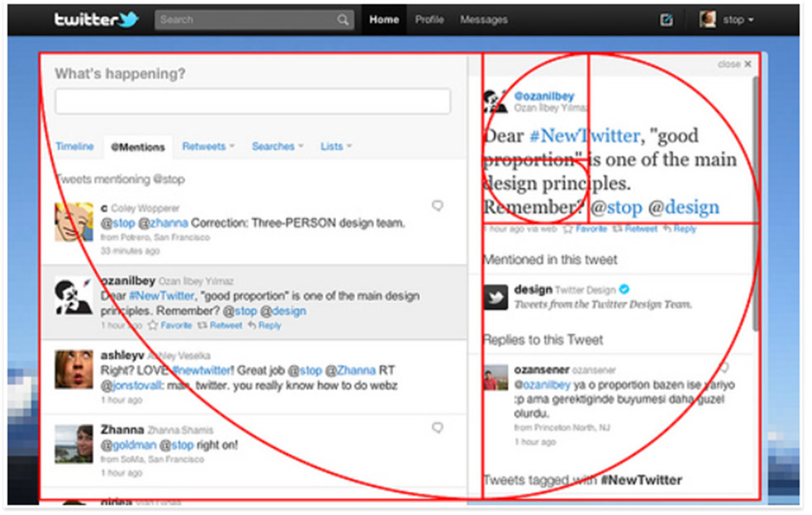Open the compose new tweet icon
This screenshot has height=515, width=812.
(666, 20)
